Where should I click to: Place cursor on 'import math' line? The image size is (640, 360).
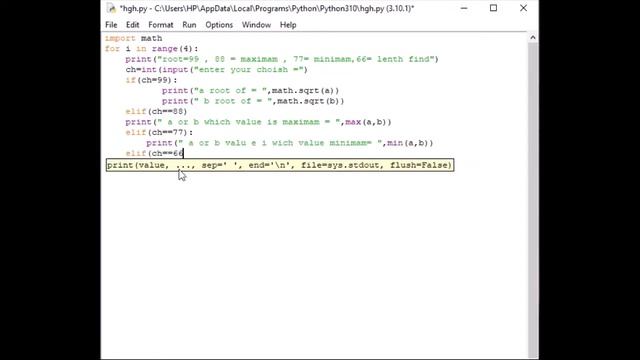point(133,38)
